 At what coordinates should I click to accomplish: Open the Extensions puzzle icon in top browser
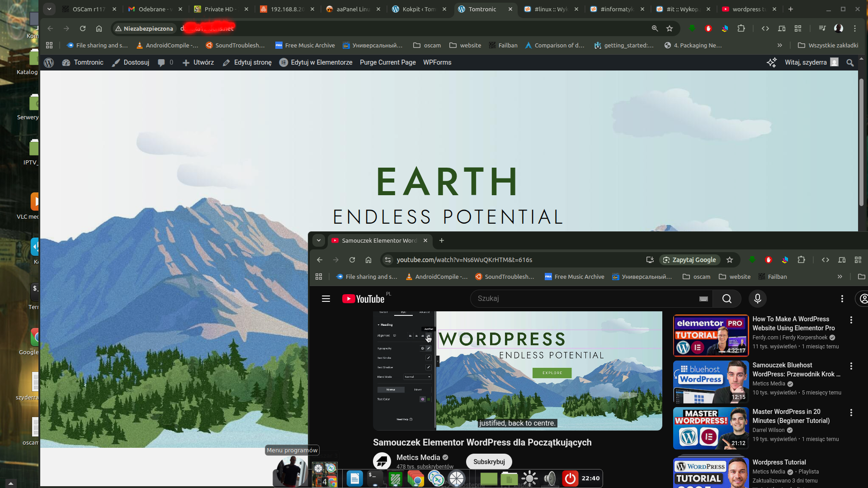[x=741, y=28]
